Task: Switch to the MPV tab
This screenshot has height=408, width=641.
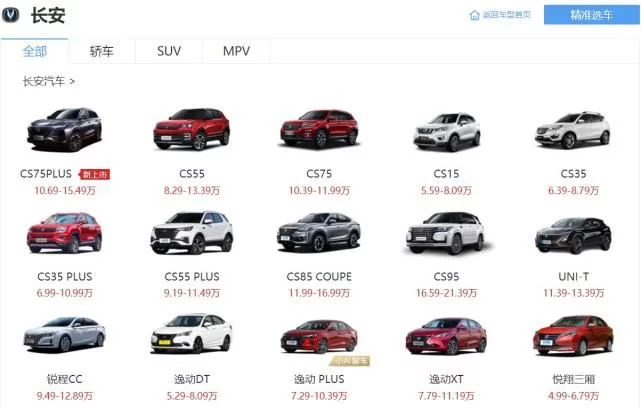Action: [236, 51]
